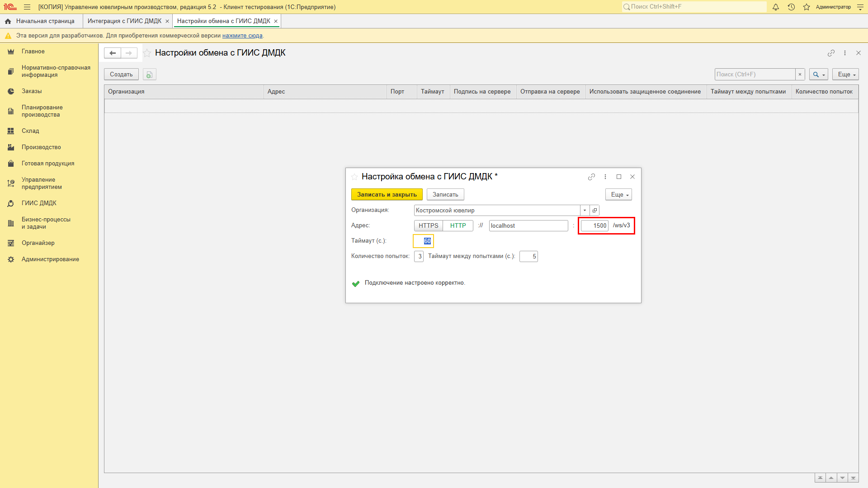Click the global search field in title bar
This screenshot has width=868, height=488.
694,7
